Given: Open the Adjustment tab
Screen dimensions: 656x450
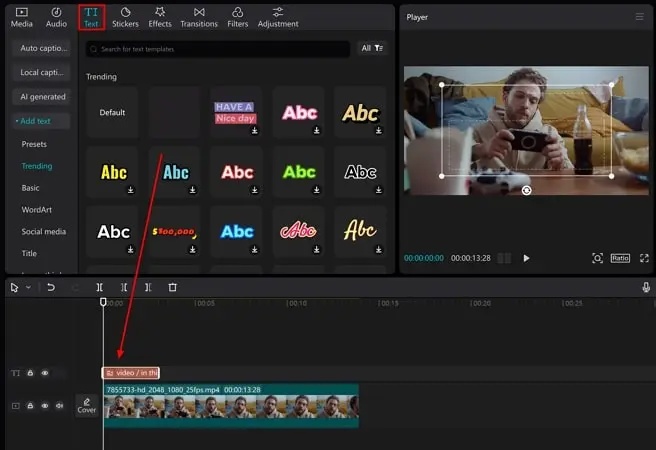Looking at the screenshot, I should point(278,18).
